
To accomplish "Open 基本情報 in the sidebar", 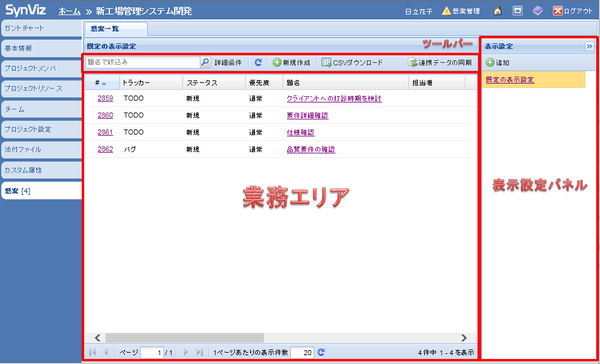I will pos(41,49).
